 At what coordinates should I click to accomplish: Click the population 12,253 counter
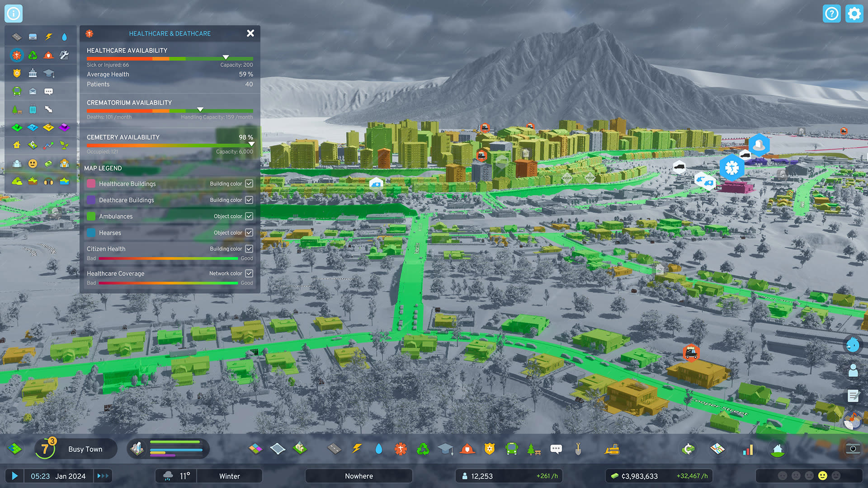coord(481,476)
